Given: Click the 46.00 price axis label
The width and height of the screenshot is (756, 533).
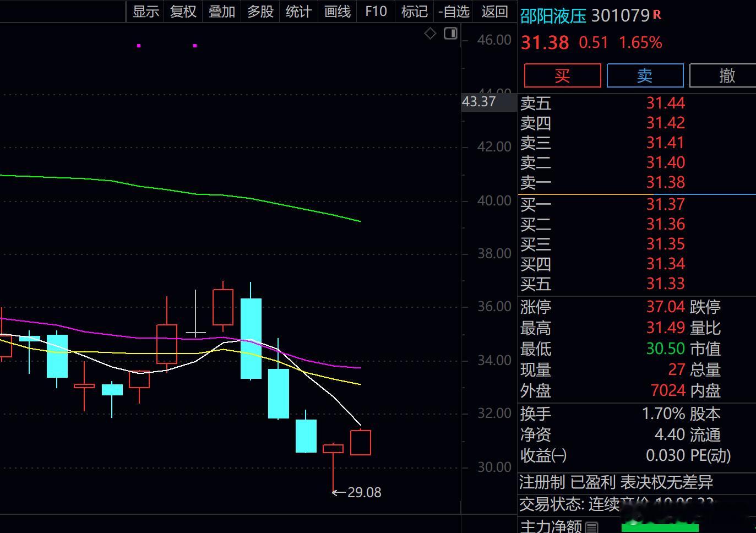Looking at the screenshot, I should coord(494,40).
